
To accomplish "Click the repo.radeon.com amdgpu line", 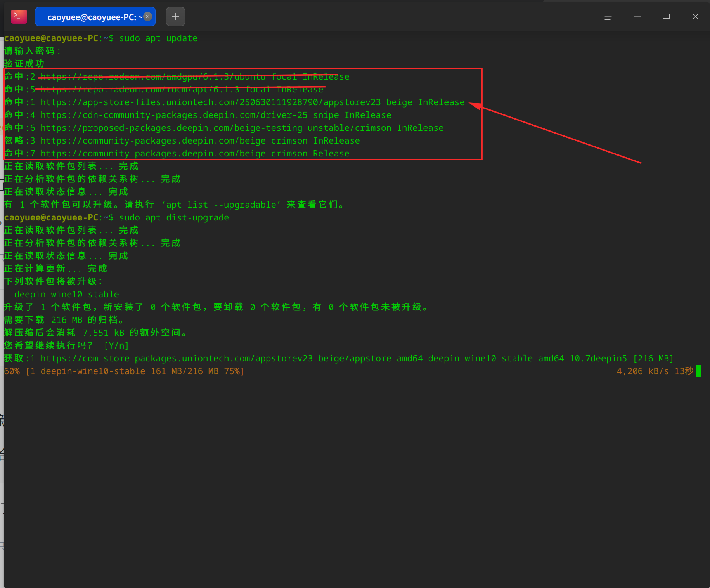I will click(177, 76).
